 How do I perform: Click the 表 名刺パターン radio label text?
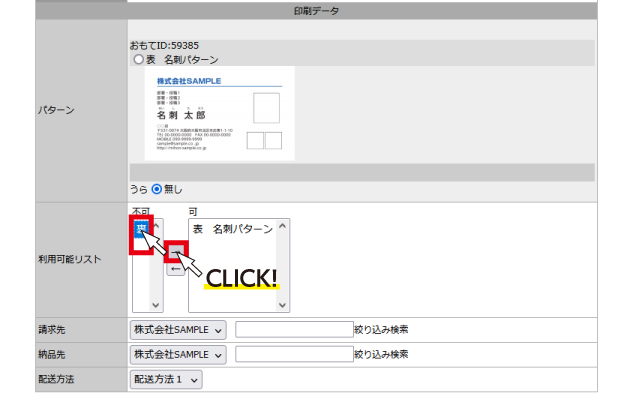[183, 60]
